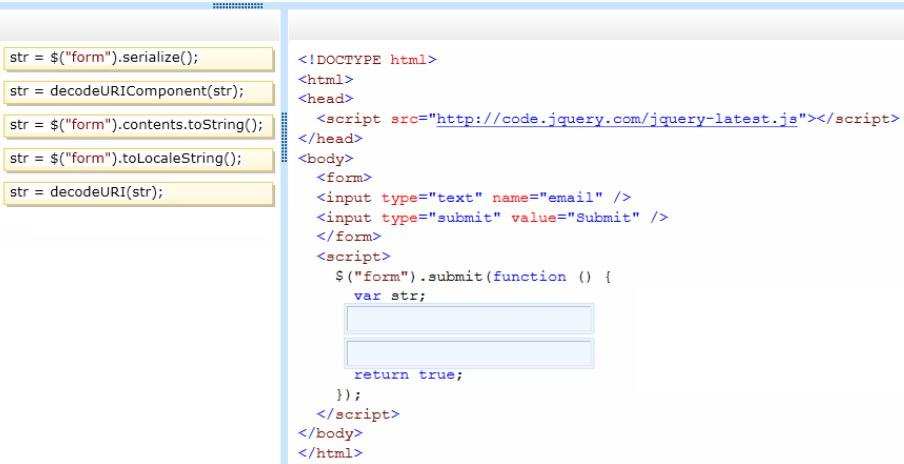Click the input type="submit" value="Submit" line
This screenshot has width=904, height=464.
[492, 217]
